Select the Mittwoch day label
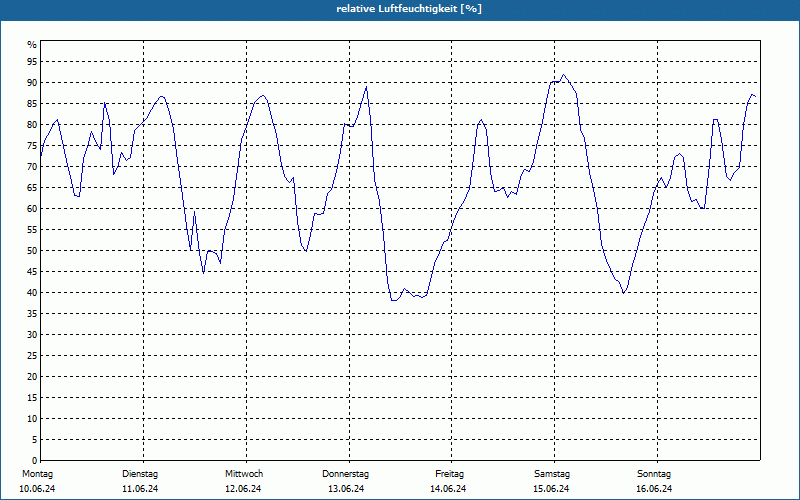 pyautogui.click(x=244, y=474)
